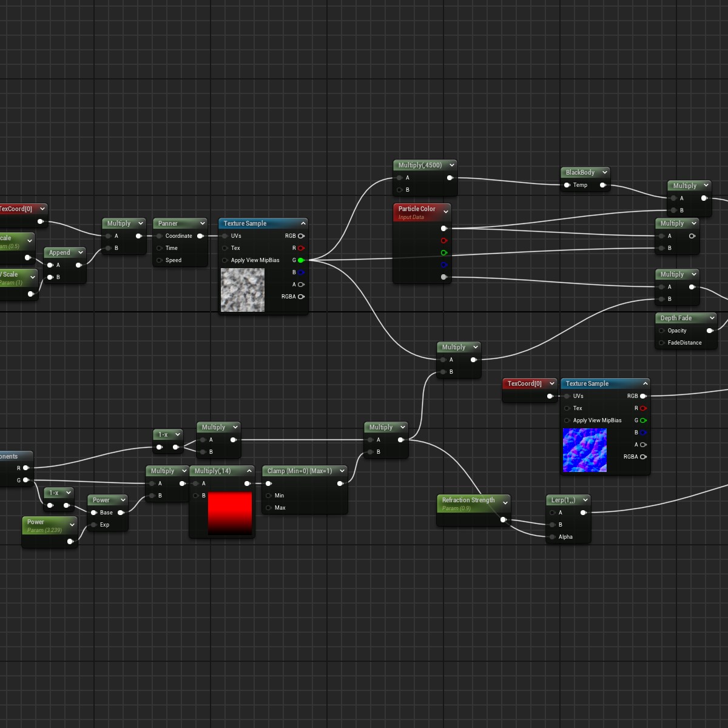Click the Alpha input pin on the Lerp node

(x=552, y=537)
